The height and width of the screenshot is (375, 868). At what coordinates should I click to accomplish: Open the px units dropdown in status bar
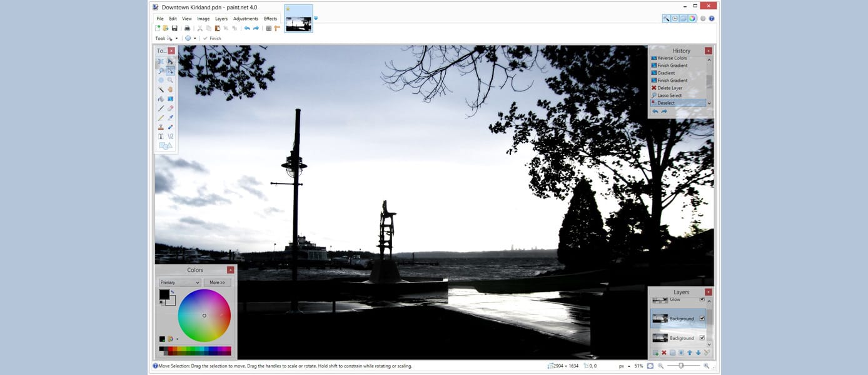click(624, 366)
